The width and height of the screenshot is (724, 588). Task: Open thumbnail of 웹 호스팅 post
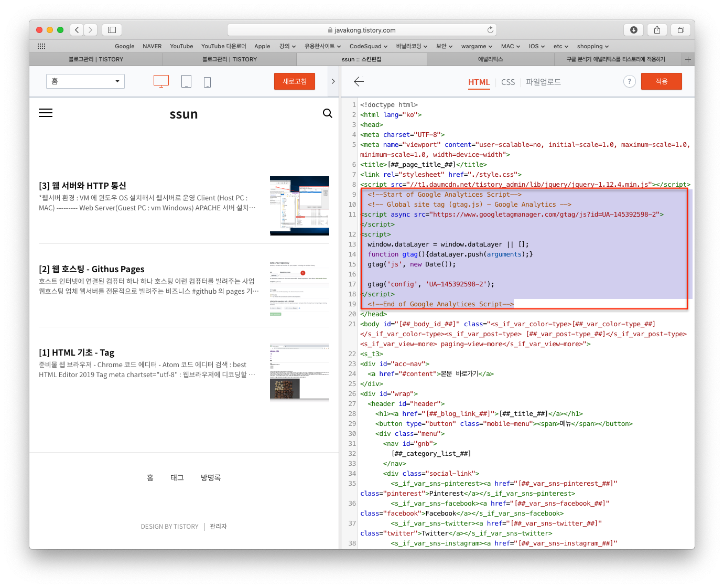(299, 289)
